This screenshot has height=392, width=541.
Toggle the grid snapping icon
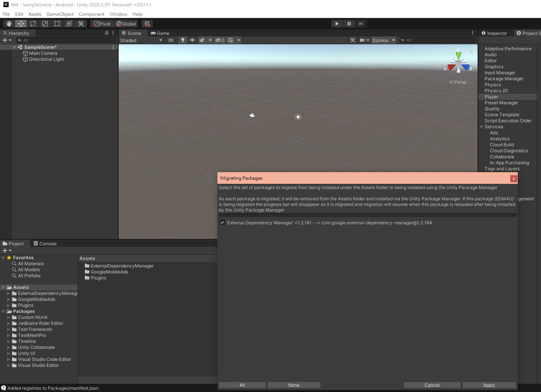point(147,24)
